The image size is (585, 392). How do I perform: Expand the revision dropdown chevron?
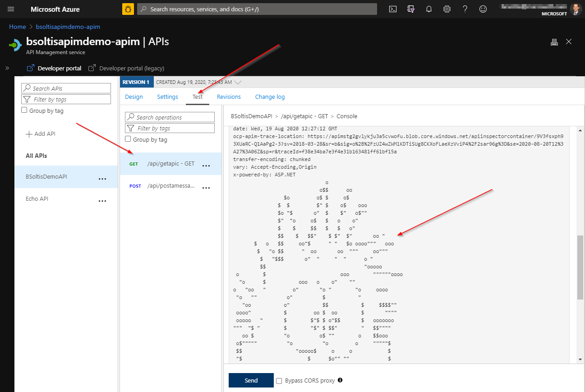(238, 83)
